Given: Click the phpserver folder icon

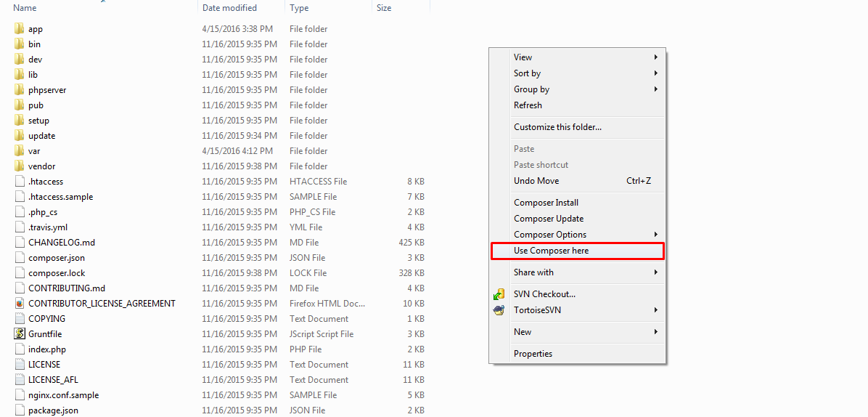Looking at the screenshot, I should 20,89.
